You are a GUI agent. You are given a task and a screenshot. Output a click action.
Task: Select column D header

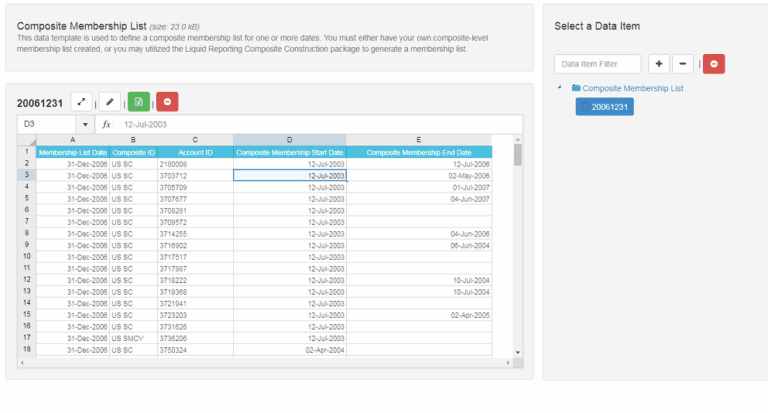point(289,139)
